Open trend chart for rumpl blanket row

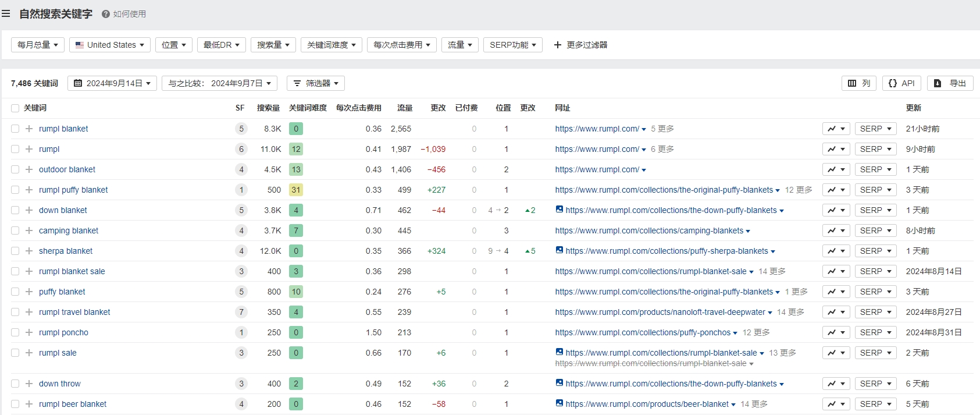(836, 129)
